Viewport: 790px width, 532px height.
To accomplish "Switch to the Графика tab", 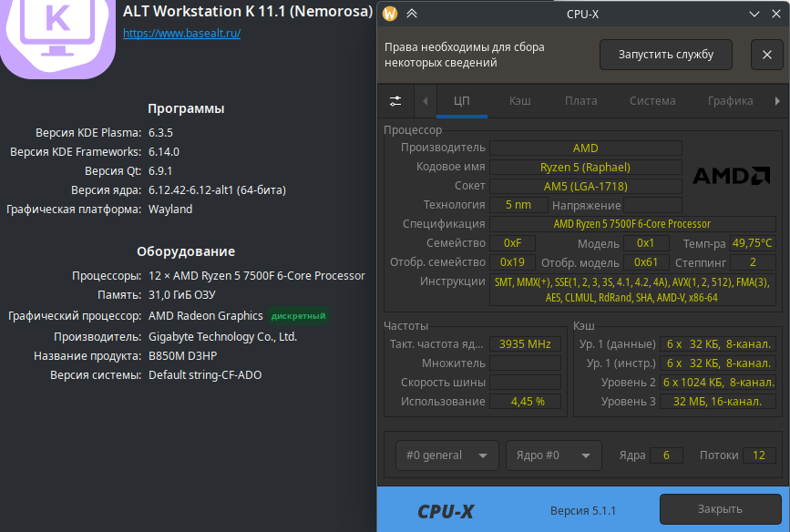I will click(730, 101).
